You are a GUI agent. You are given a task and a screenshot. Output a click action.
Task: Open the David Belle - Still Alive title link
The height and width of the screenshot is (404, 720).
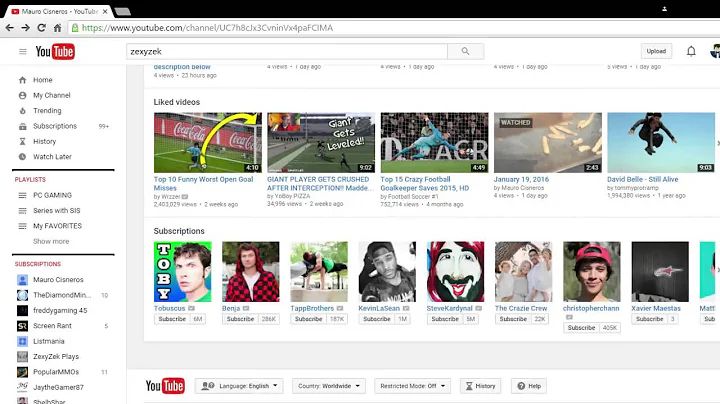click(642, 180)
